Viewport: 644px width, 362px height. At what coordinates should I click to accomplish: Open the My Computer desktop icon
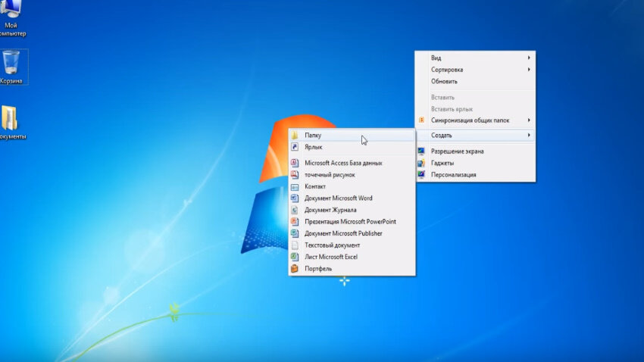(x=11, y=18)
